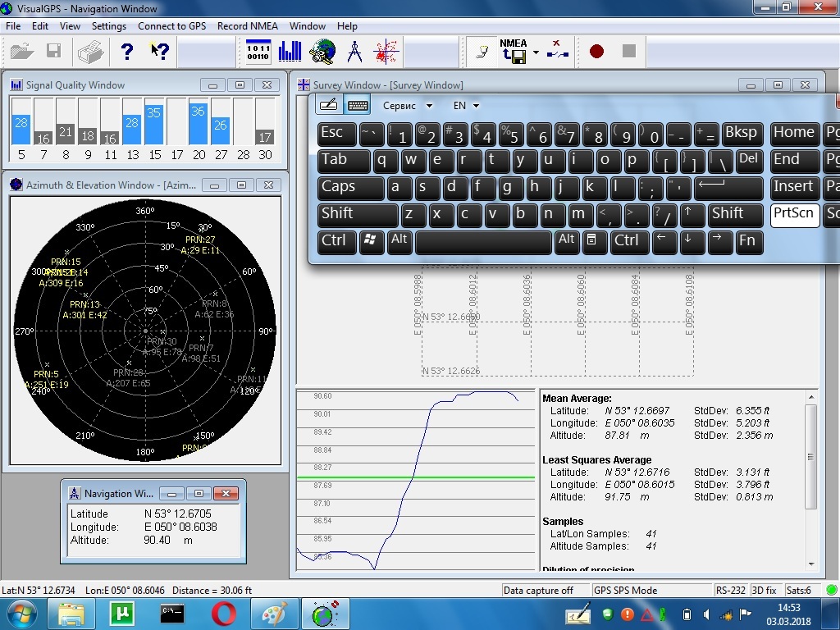Viewport: 840px width, 630px height.
Task: Open the Edit menu
Action: tap(39, 25)
